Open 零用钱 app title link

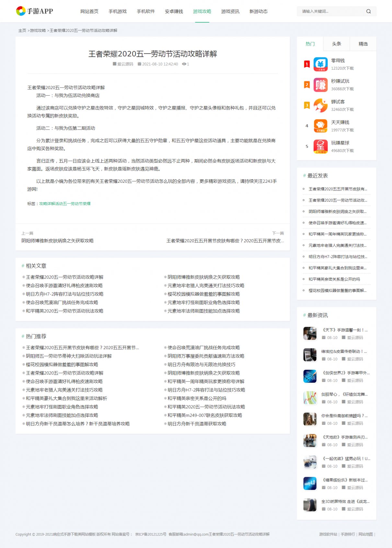coord(338,61)
